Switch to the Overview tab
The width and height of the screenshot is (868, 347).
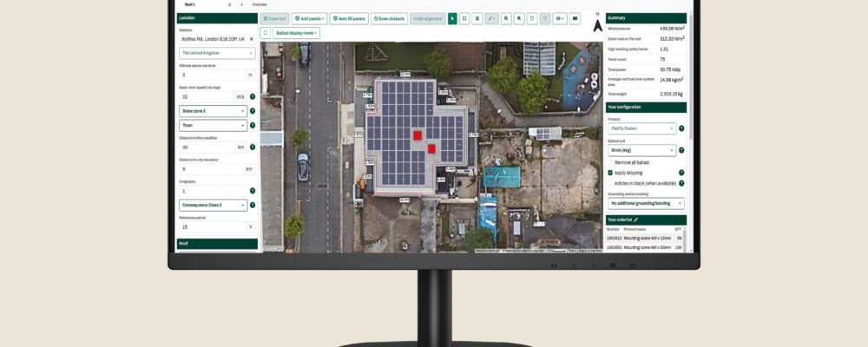point(260,4)
